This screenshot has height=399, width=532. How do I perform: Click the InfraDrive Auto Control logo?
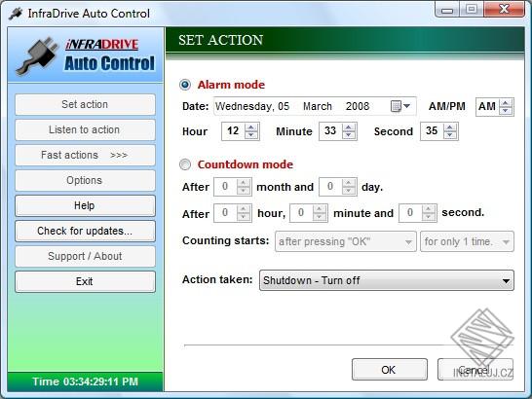[86, 55]
